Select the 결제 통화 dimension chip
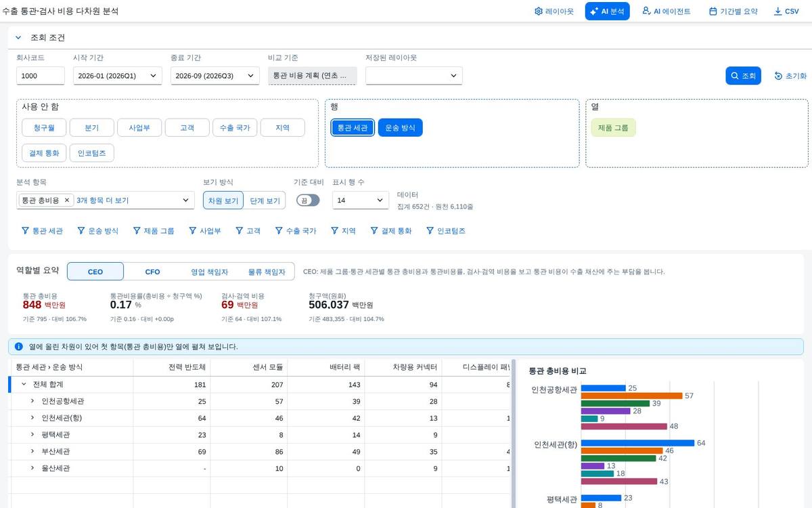Image resolution: width=812 pixels, height=508 pixels. tap(43, 153)
